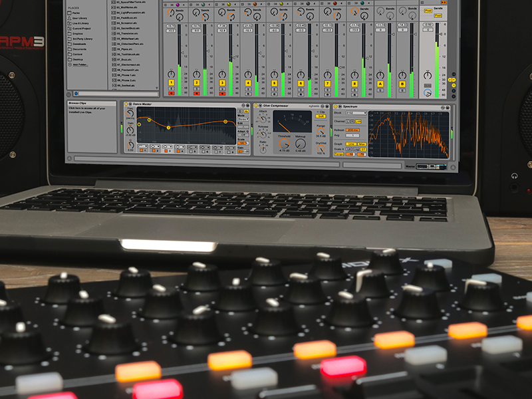Screen dimensions: 532x399
Task: Click track 8 Send A knob
Action: coord(354,12)
